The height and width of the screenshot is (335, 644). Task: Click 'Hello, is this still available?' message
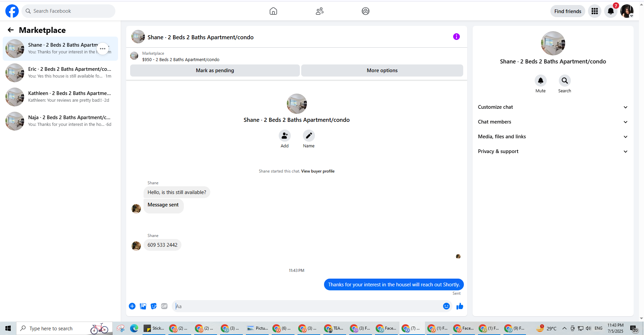coord(177,192)
